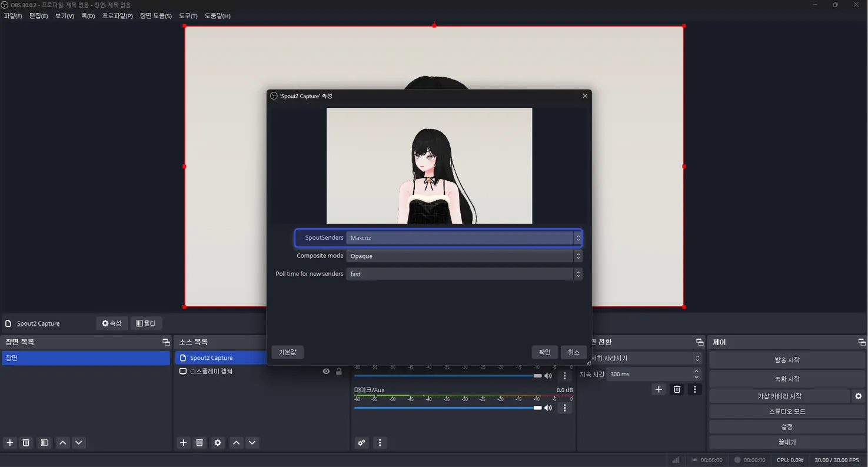Mute the 마이크/Aux audio channel
Viewport: 868px width, 467px height.
548,408
